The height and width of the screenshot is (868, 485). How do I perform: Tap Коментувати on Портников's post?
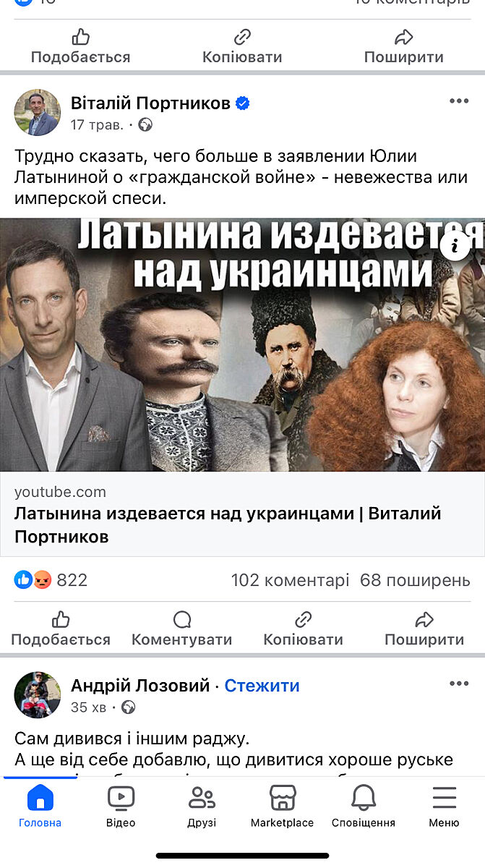pyautogui.click(x=182, y=629)
